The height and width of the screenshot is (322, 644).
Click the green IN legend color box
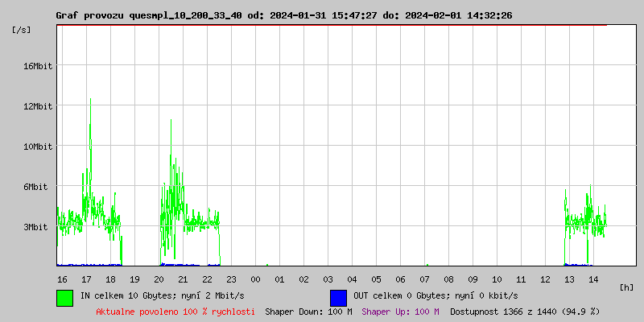[64, 297]
